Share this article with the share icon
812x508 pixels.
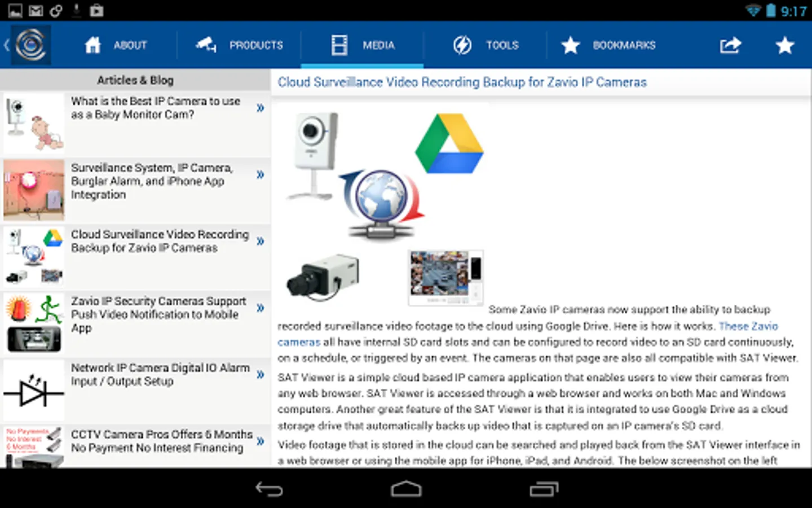730,45
